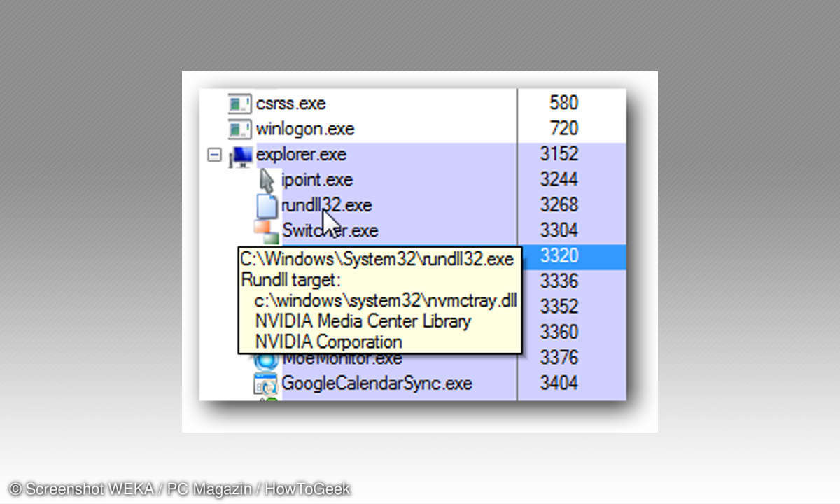The image size is (840, 504).
Task: Click PID 3152 for explorer.exe
Action: 559,155
